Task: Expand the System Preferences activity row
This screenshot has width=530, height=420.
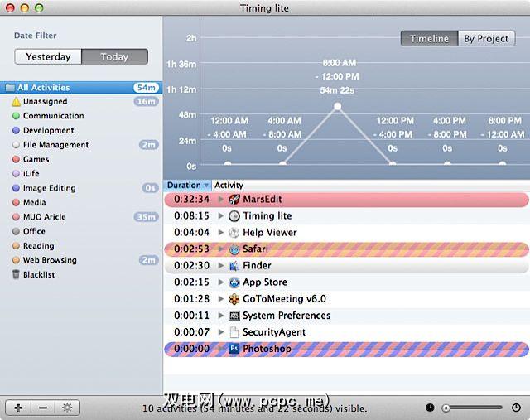Action: 221,316
